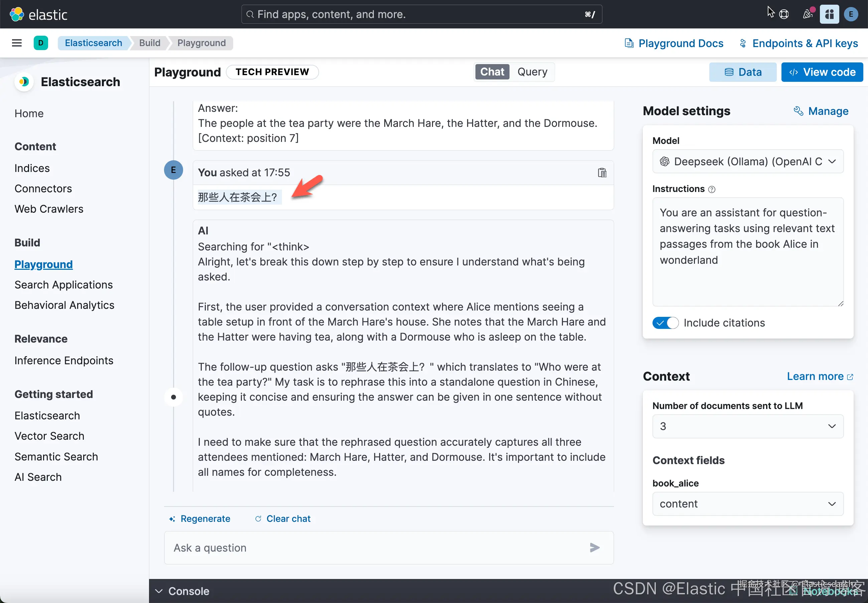Switch to Chat mode
The height and width of the screenshot is (603, 868).
point(492,72)
